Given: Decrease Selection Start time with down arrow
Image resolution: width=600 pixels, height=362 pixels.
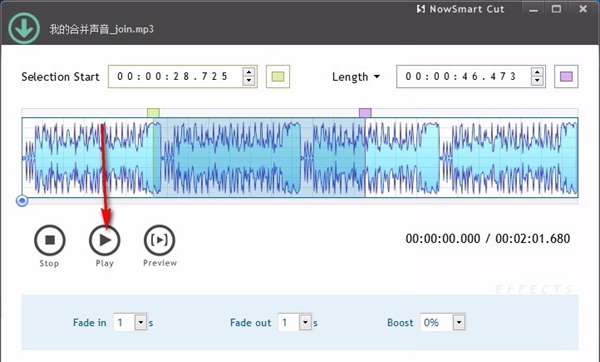Looking at the screenshot, I should (249, 81).
